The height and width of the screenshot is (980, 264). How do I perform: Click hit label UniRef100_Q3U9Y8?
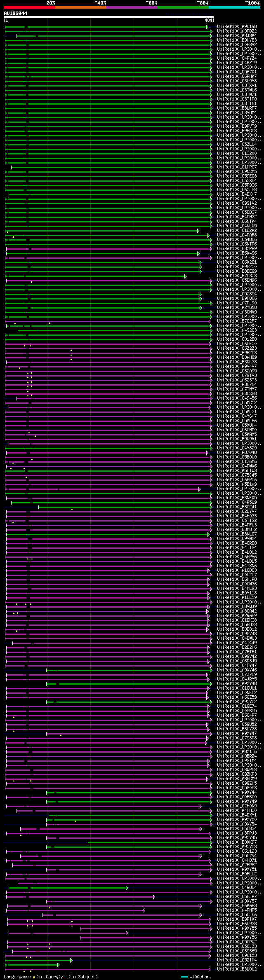click(x=237, y=81)
